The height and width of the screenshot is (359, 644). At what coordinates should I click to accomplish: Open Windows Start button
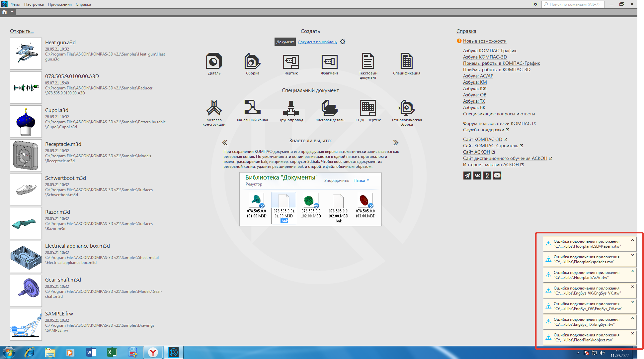coord(8,352)
